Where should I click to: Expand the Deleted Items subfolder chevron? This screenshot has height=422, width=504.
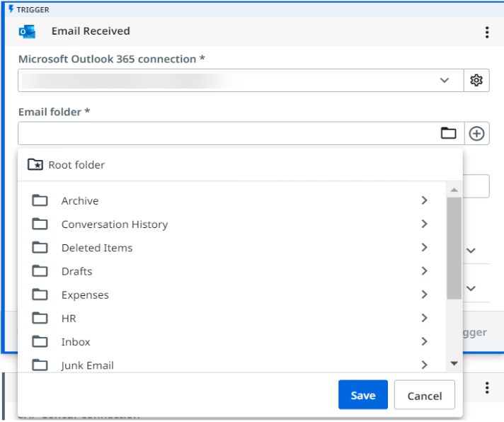[x=424, y=248]
